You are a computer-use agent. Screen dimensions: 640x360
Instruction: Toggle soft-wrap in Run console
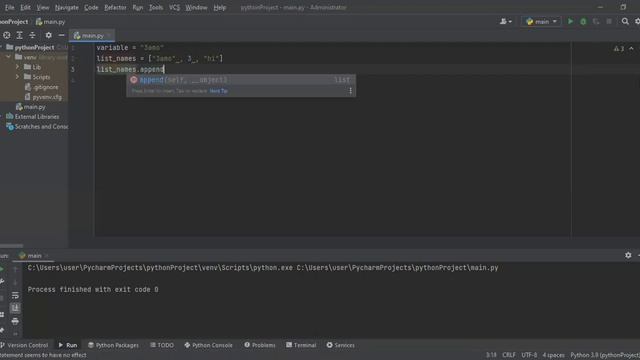(x=15, y=295)
